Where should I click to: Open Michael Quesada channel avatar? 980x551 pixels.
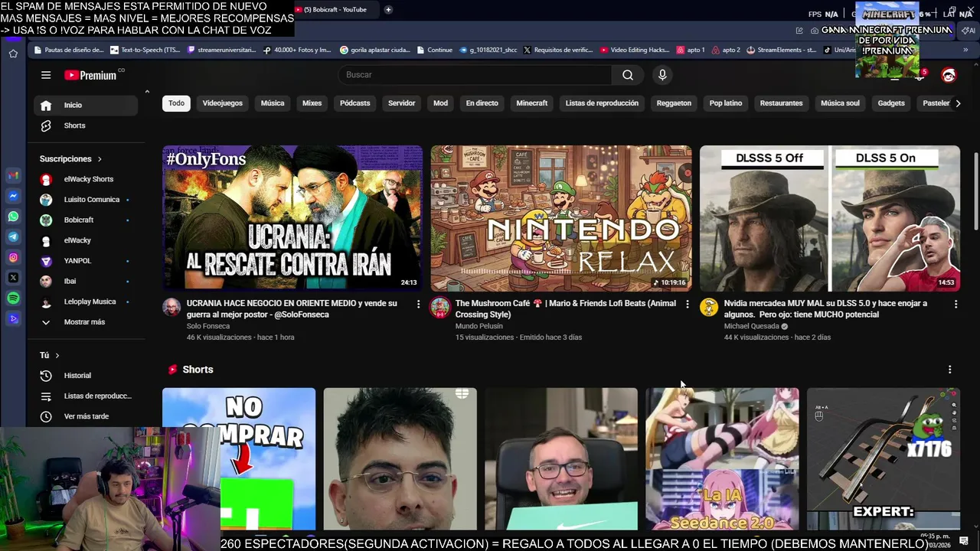[x=709, y=308]
